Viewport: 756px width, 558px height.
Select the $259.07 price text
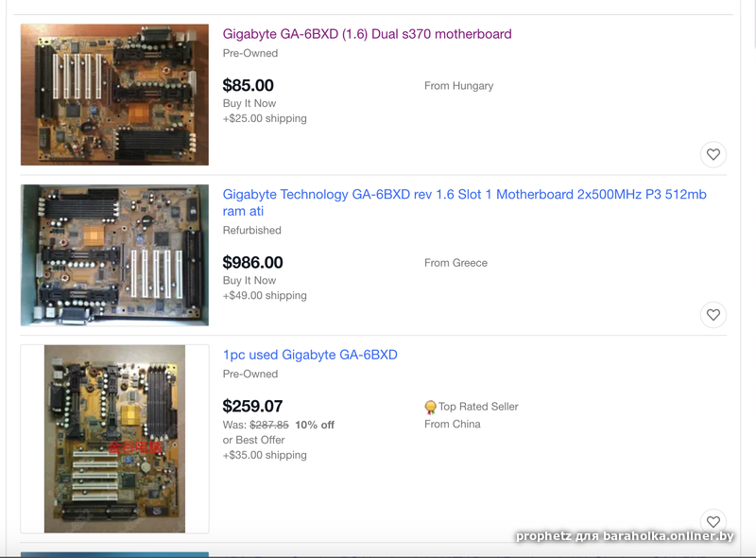[252, 407]
